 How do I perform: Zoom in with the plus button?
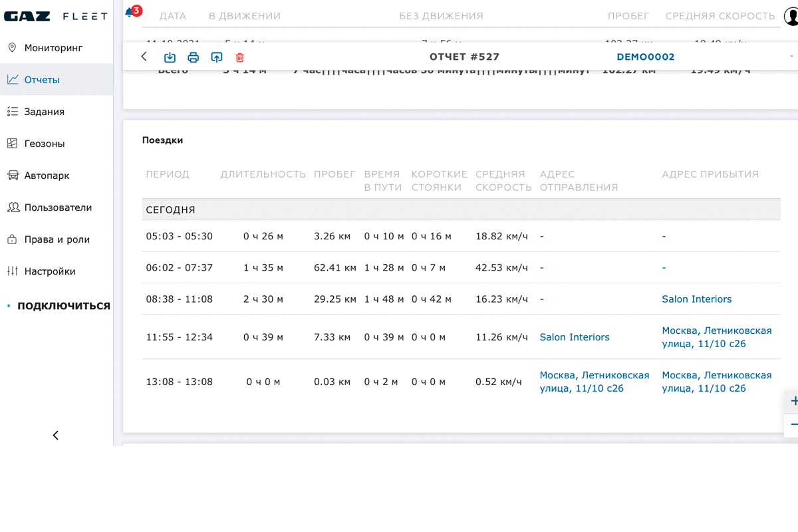793,401
